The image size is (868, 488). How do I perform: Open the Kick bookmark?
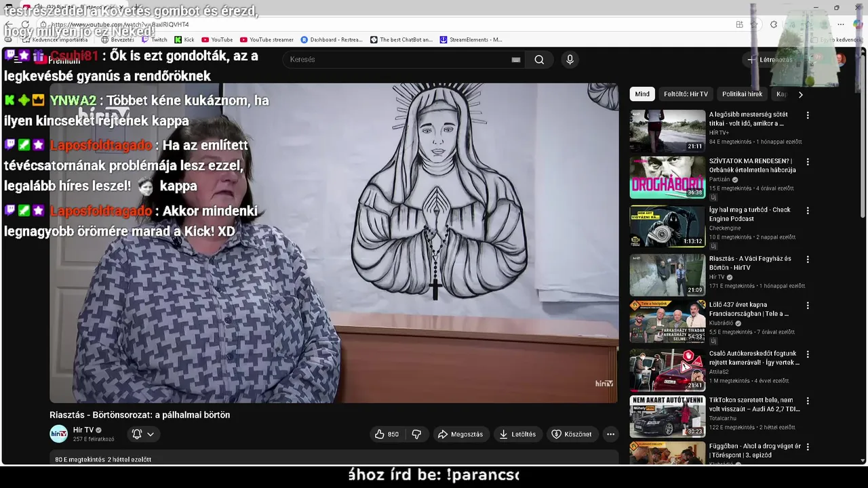click(184, 40)
